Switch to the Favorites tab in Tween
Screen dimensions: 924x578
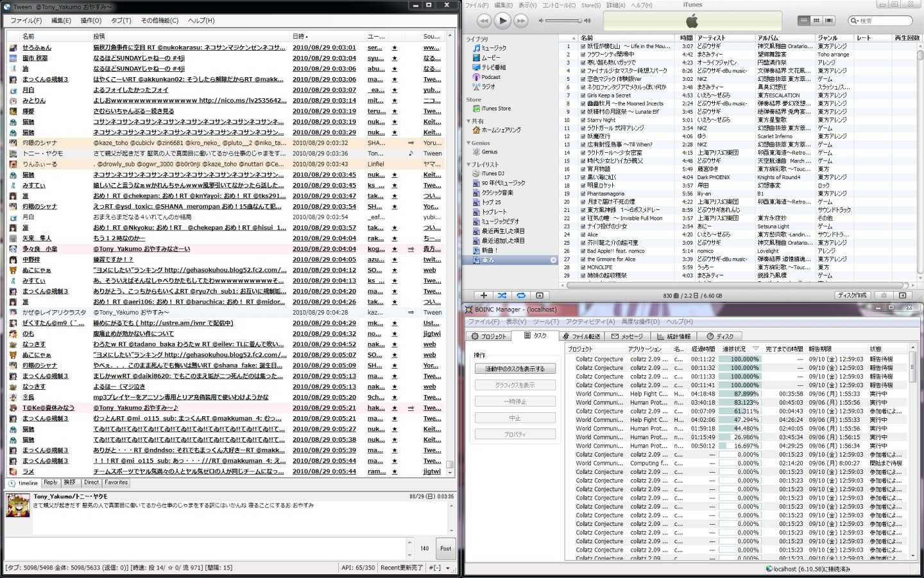116,482
